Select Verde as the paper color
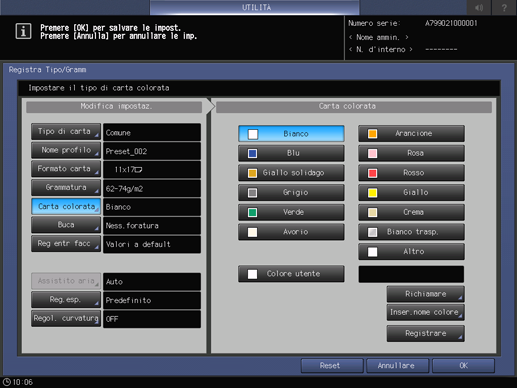The image size is (517, 388). pos(291,212)
